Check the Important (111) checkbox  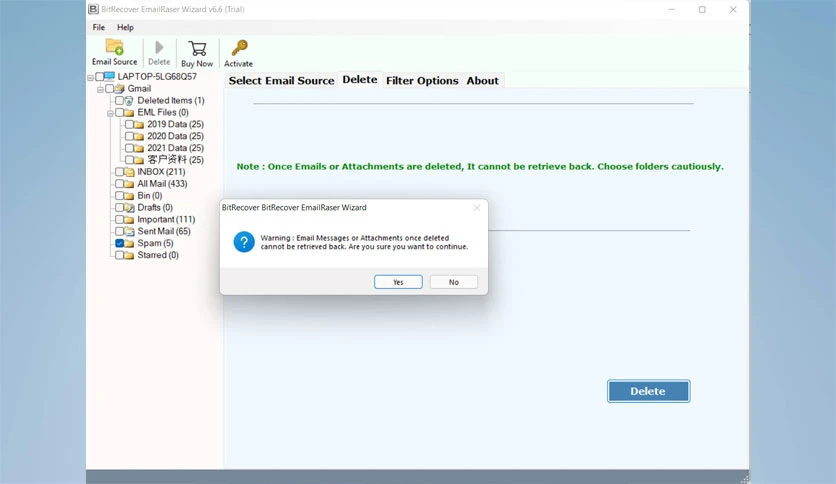pos(119,219)
